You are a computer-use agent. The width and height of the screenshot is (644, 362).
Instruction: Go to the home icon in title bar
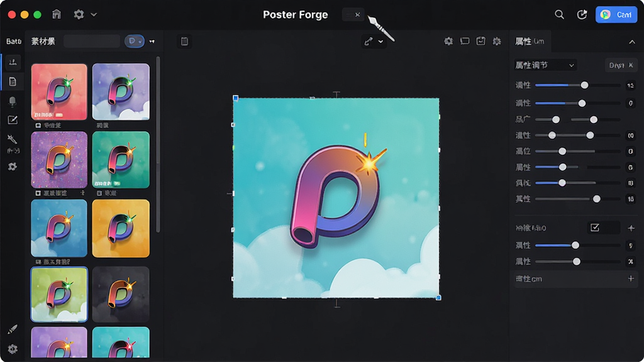tap(57, 14)
